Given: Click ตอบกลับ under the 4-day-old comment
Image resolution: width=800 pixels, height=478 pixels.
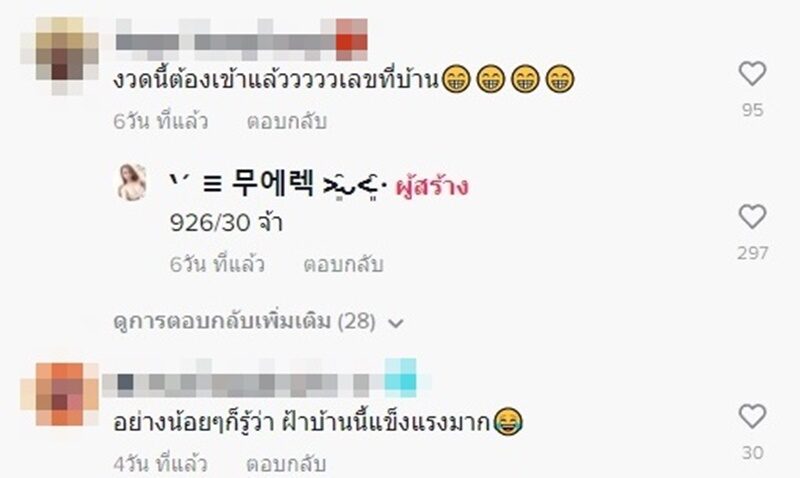Looking at the screenshot, I should (286, 464).
